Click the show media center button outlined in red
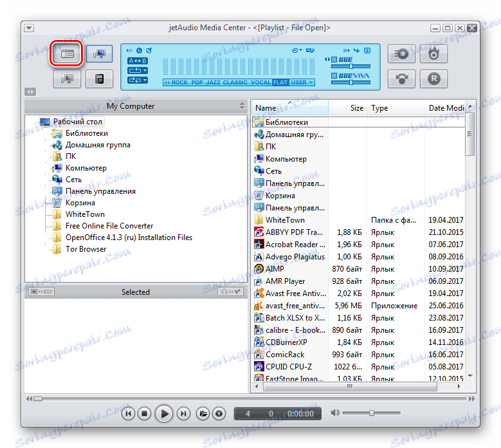501x448 pixels. 67,53
